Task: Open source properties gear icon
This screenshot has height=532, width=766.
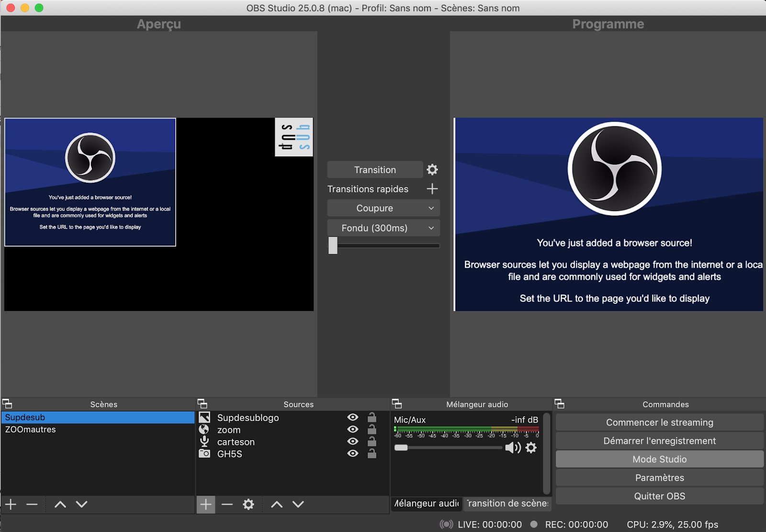Action: pos(248,504)
